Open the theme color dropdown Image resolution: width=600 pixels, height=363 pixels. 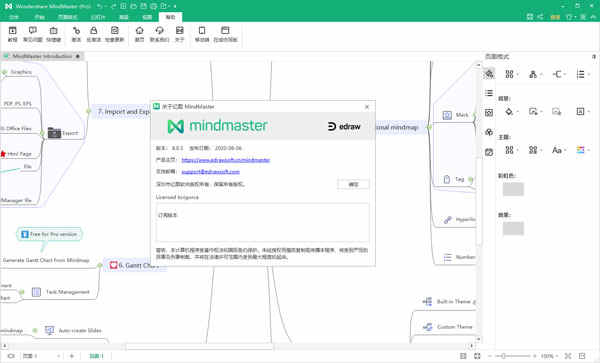[x=583, y=150]
